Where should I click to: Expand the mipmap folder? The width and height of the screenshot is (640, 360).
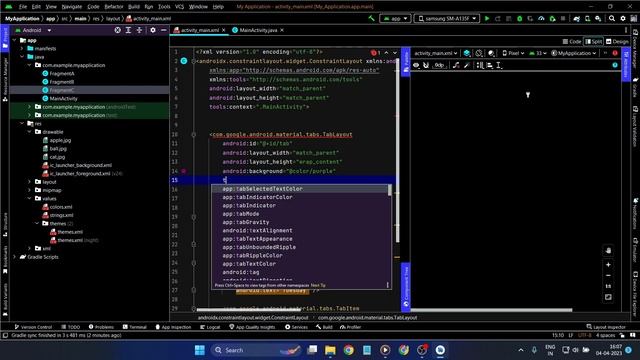pos(29,190)
